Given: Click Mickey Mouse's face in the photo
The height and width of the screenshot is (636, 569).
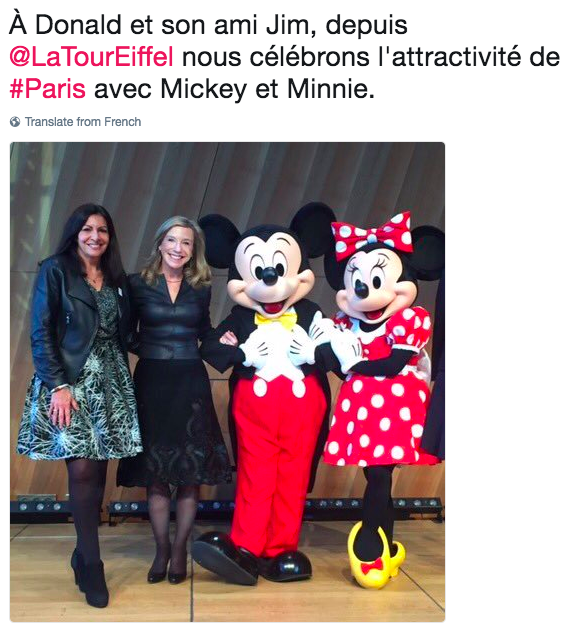Looking at the screenshot, I should [x=270, y=276].
